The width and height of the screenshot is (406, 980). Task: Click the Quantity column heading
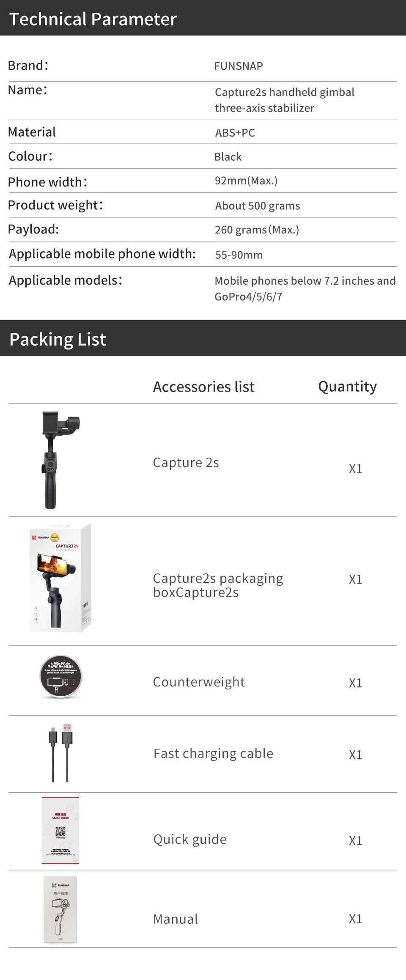(x=348, y=387)
